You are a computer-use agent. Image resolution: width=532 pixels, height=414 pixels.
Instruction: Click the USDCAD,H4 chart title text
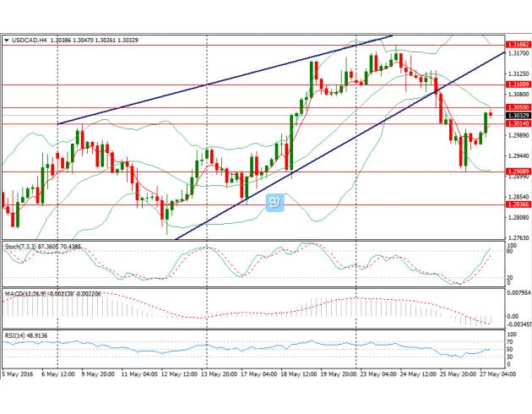pos(27,40)
